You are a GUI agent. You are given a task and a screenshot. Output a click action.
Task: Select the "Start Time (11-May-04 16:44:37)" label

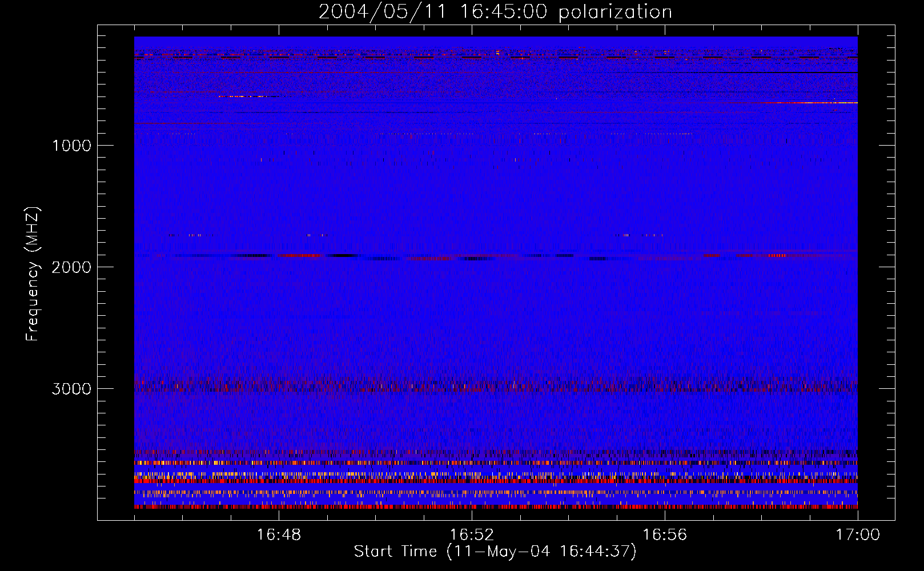(495, 552)
